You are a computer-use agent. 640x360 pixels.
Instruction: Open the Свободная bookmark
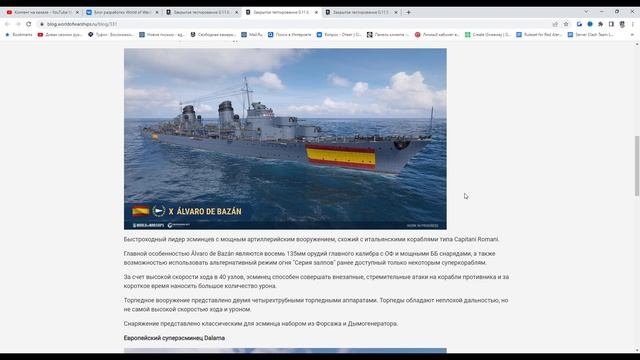coord(213,35)
